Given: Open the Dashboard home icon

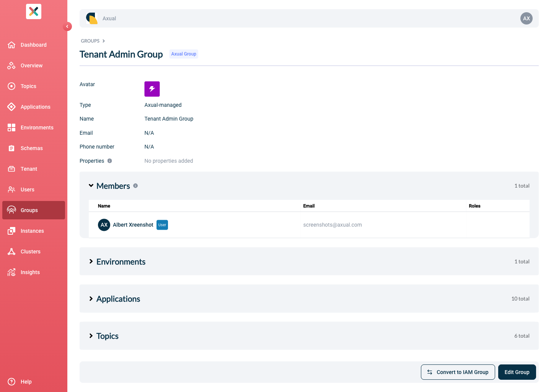Looking at the screenshot, I should coord(11,45).
